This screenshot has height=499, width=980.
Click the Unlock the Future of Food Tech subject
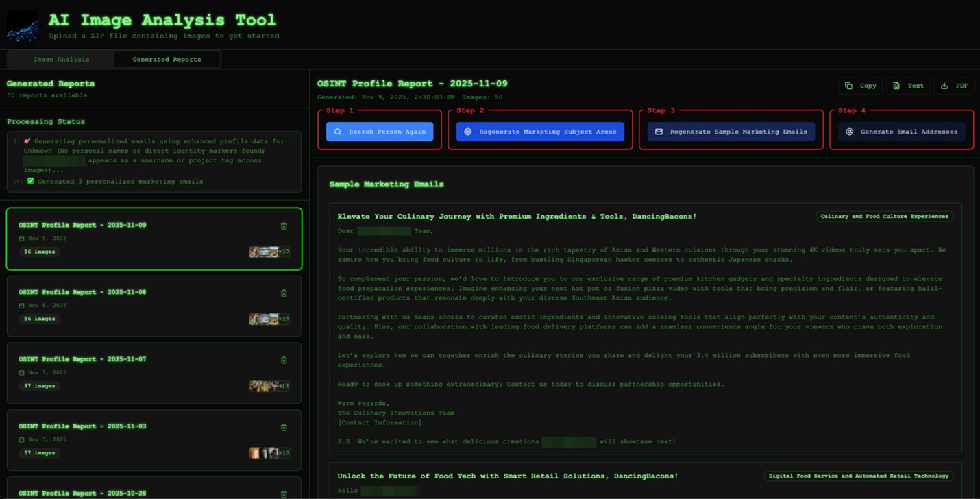coord(508,476)
